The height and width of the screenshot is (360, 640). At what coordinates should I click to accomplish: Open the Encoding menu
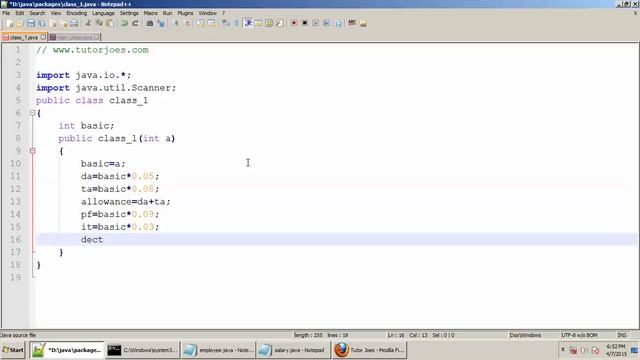[77, 13]
